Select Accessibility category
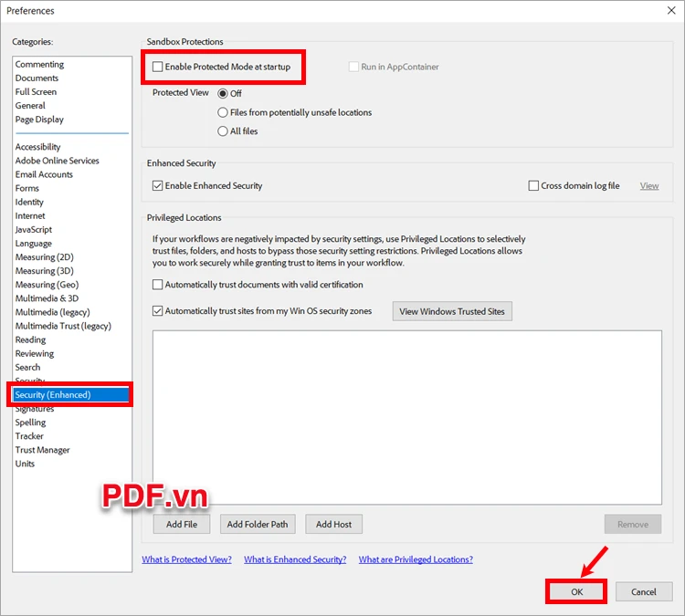This screenshot has width=685, height=616. tap(37, 147)
